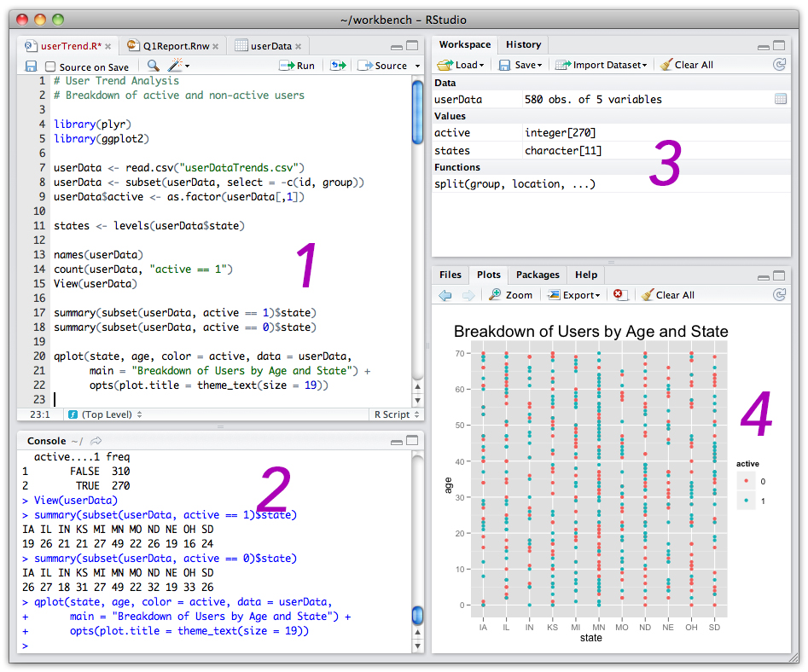The width and height of the screenshot is (808, 672).
Task: Click the save file disk icon in editor
Action: click(31, 66)
